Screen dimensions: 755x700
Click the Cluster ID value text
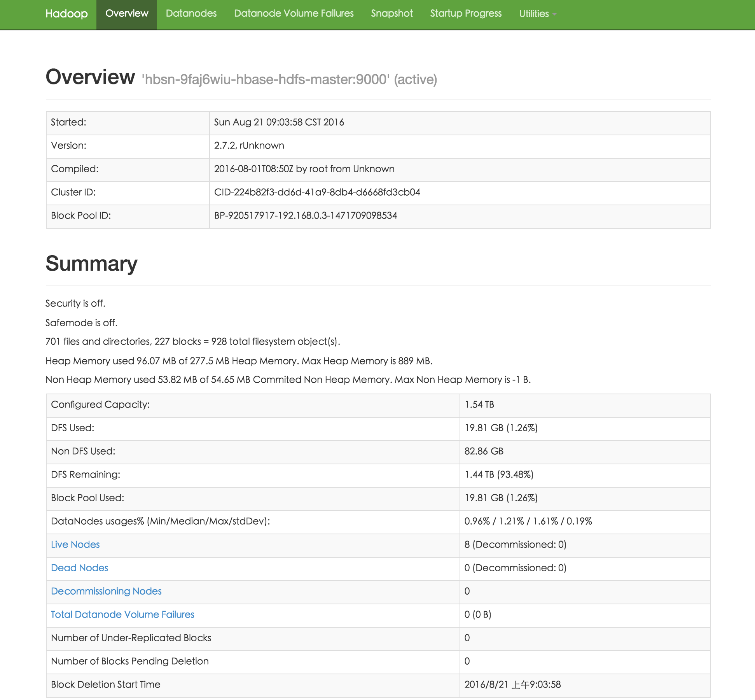click(x=317, y=192)
